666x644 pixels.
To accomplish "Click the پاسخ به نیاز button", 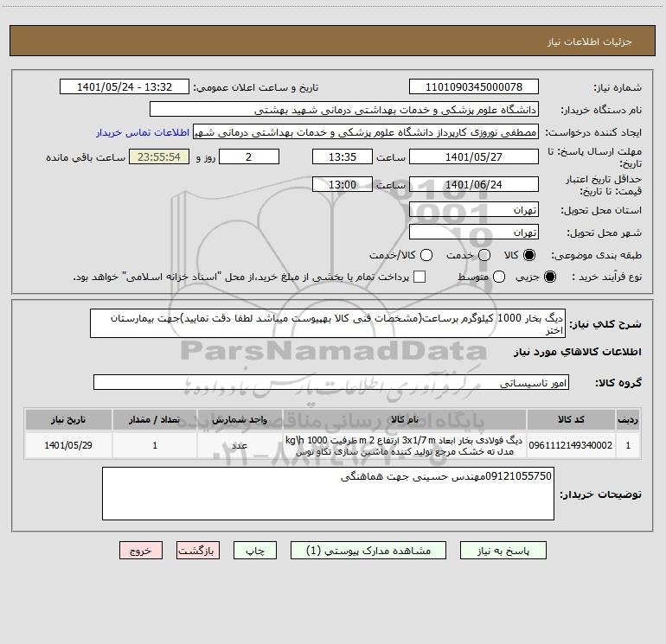I will point(503,550).
